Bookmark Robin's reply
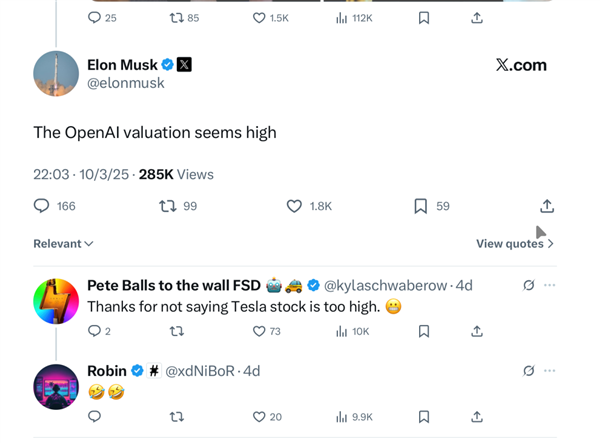Image resolution: width=600 pixels, height=443 pixels. [x=424, y=416]
